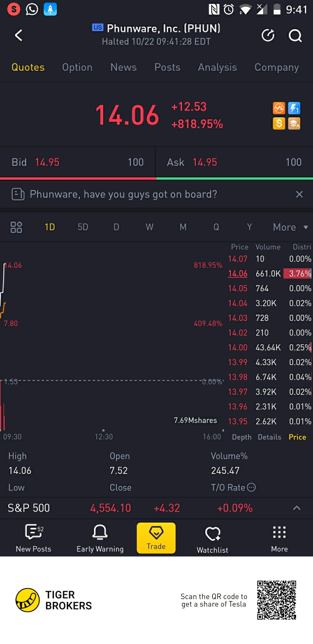The image size is (313, 644).
Task: Tap the WhatsApp icon in status bar
Action: coord(32,9)
